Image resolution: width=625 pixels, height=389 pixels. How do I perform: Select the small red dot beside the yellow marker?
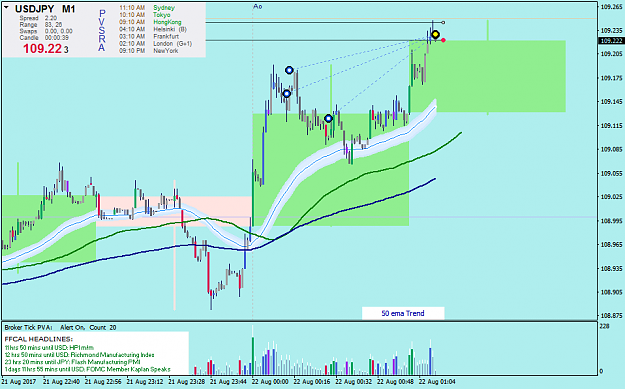[x=444, y=40]
